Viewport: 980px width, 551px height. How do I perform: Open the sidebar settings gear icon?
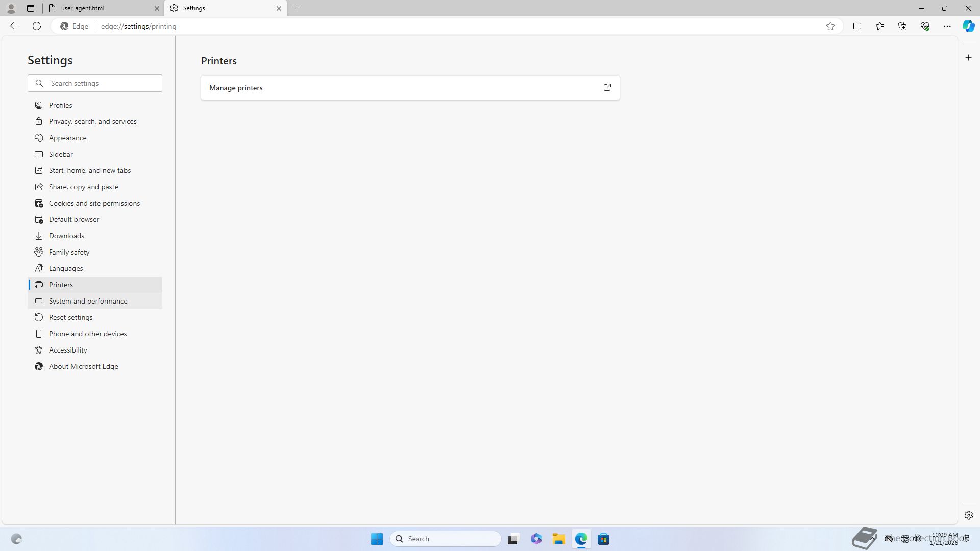coord(969,515)
